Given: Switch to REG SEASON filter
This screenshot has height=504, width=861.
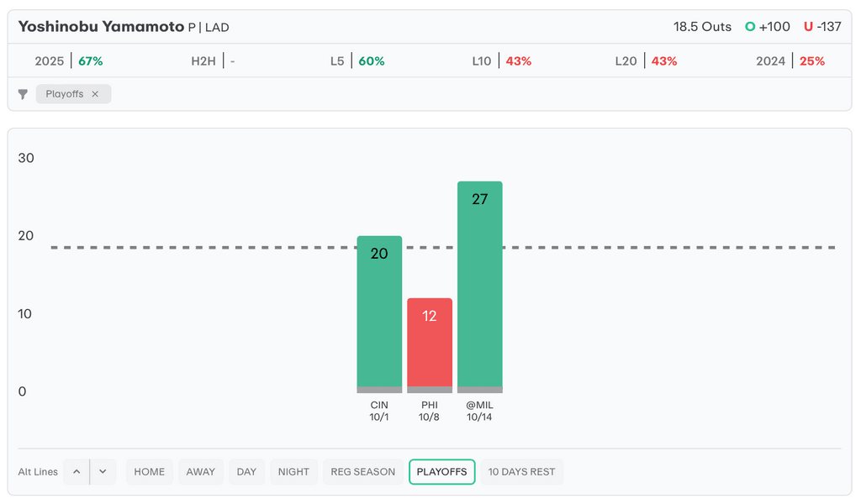Looking at the screenshot, I should coord(362,472).
